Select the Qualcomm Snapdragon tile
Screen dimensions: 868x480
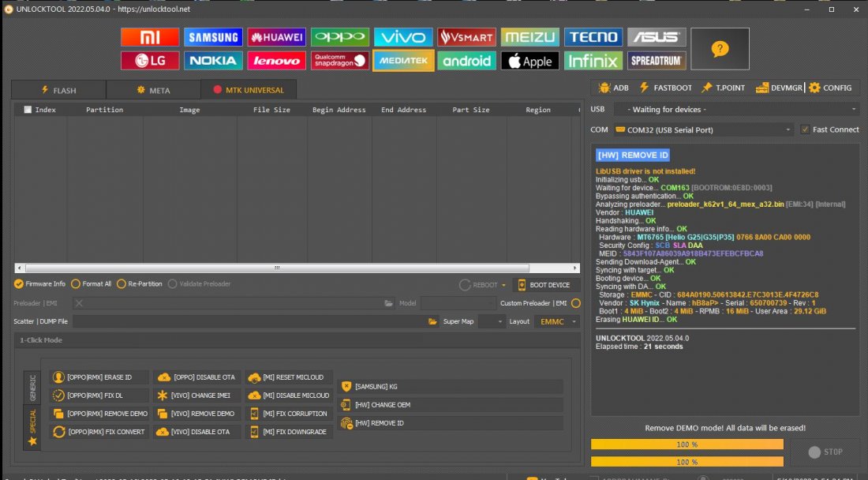[x=340, y=60]
